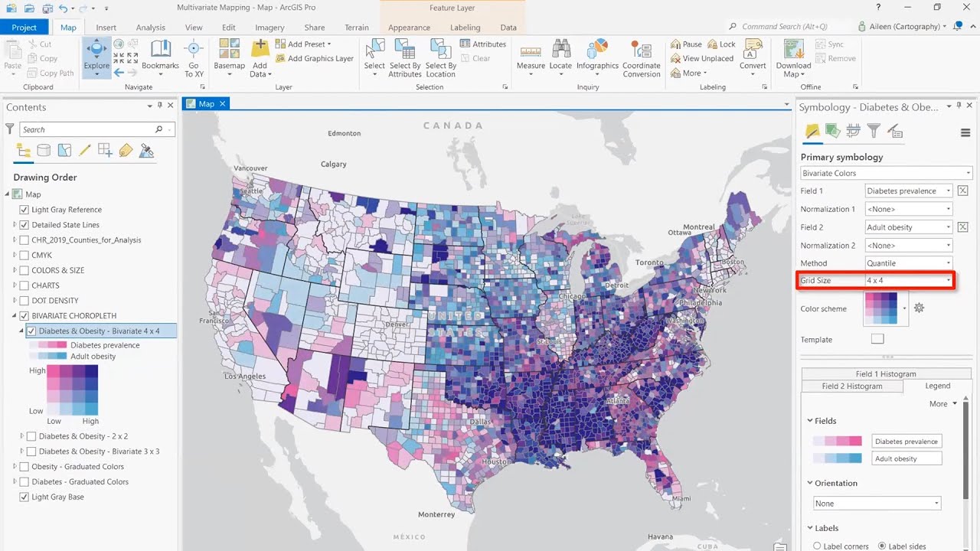Open the Grid Size 4 x 4 dropdown

[x=909, y=281]
